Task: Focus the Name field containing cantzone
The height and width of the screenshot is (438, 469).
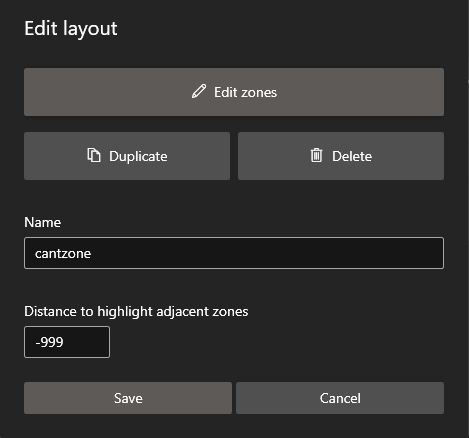Action: [234, 253]
